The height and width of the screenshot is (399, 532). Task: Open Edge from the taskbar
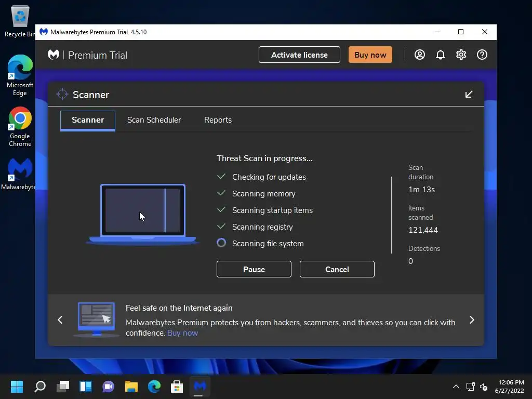pos(154,387)
